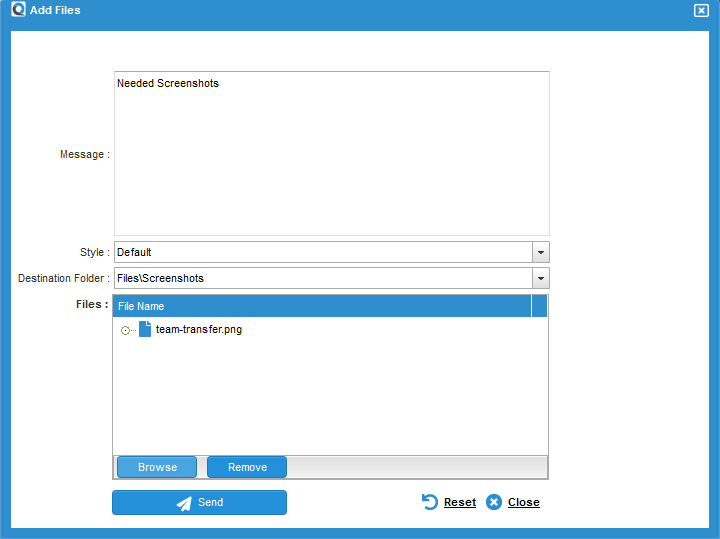
Task: Close the Add Files dialog via X button
Action: (x=701, y=10)
